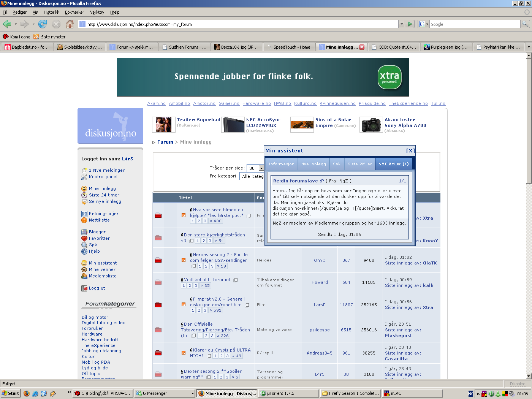This screenshot has height=399, width=532.
Task: Open the Verktøy menu
Action: click(97, 12)
